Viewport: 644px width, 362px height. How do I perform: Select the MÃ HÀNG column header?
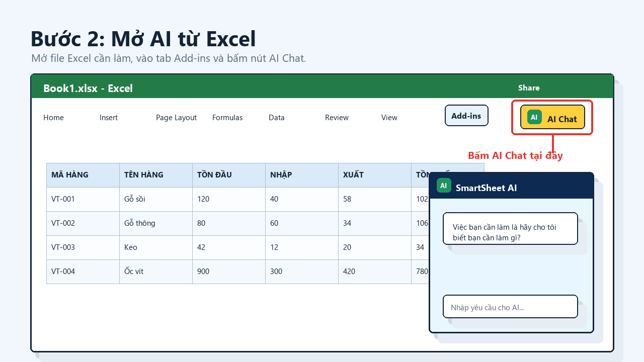point(83,175)
